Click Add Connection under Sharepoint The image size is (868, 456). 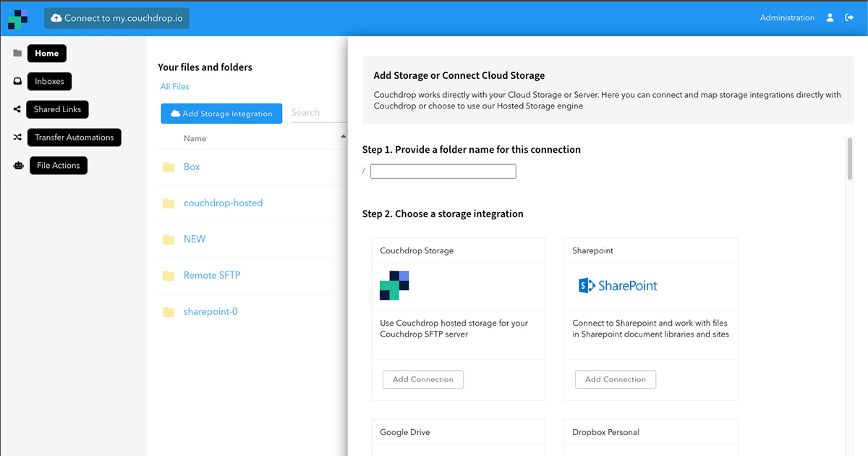[x=615, y=379]
